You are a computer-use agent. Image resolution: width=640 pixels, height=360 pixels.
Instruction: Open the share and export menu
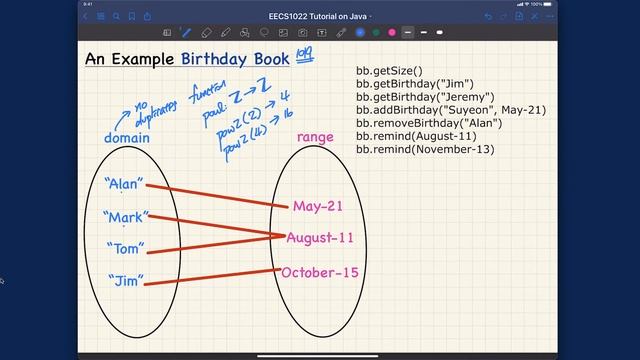click(x=147, y=16)
